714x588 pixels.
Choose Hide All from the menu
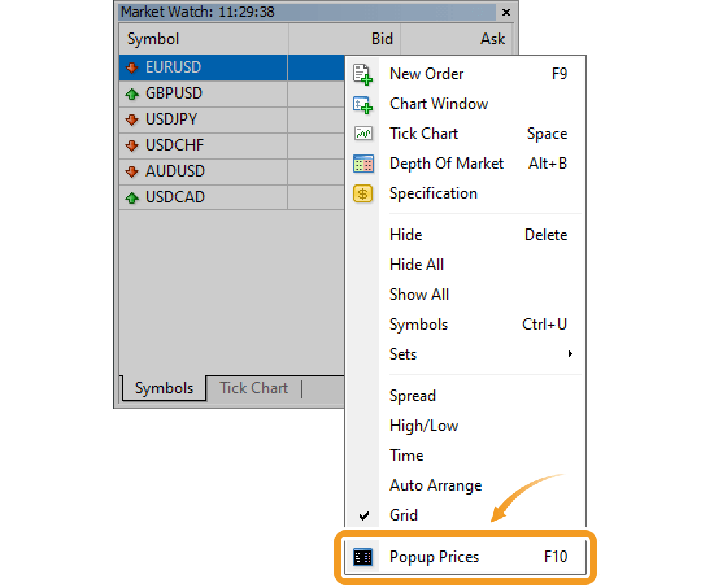[x=417, y=264]
